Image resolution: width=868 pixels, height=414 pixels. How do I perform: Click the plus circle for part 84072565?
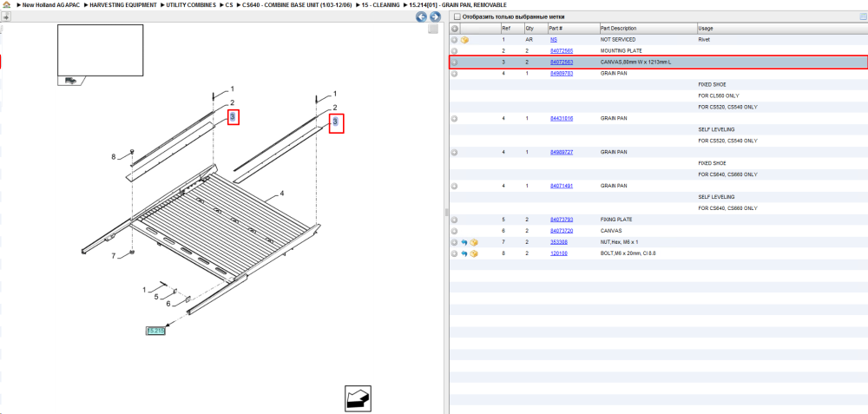coord(455,51)
